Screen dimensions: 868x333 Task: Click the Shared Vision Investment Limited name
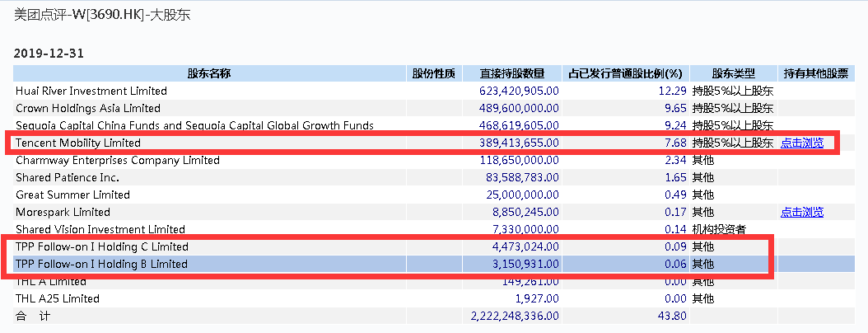[x=100, y=230]
